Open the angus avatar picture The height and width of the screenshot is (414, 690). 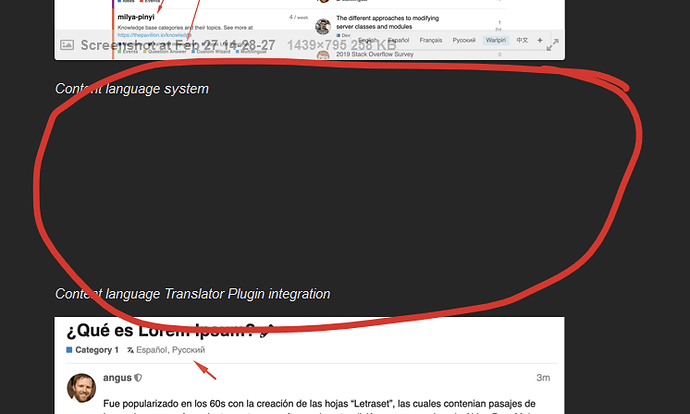point(81,388)
